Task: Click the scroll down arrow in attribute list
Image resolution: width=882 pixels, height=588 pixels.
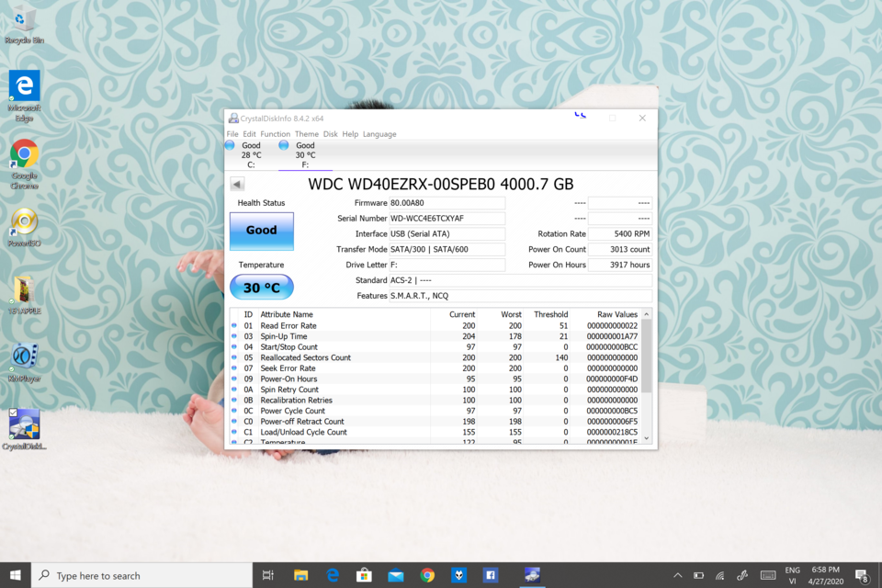Action: (646, 438)
